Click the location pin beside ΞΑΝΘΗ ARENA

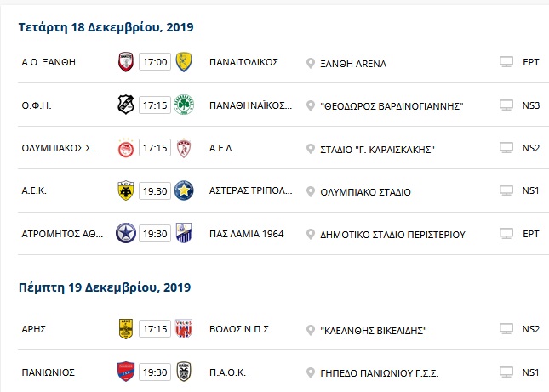coord(310,63)
